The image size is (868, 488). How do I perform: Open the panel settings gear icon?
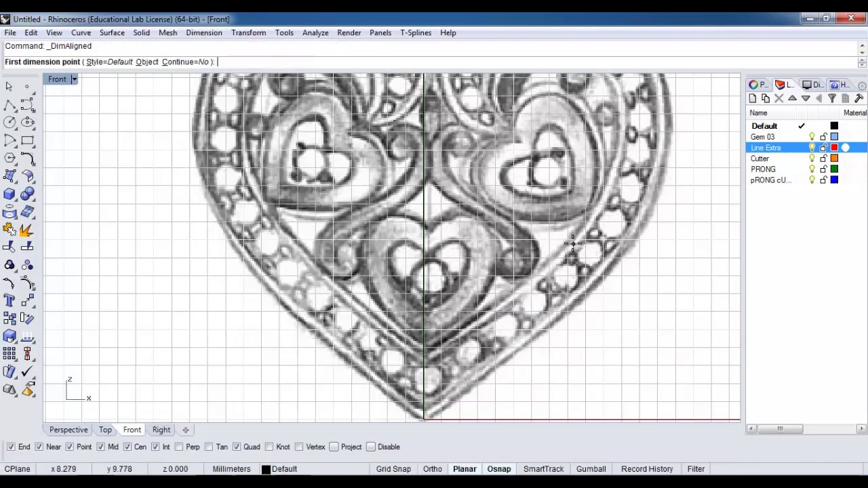click(x=862, y=85)
